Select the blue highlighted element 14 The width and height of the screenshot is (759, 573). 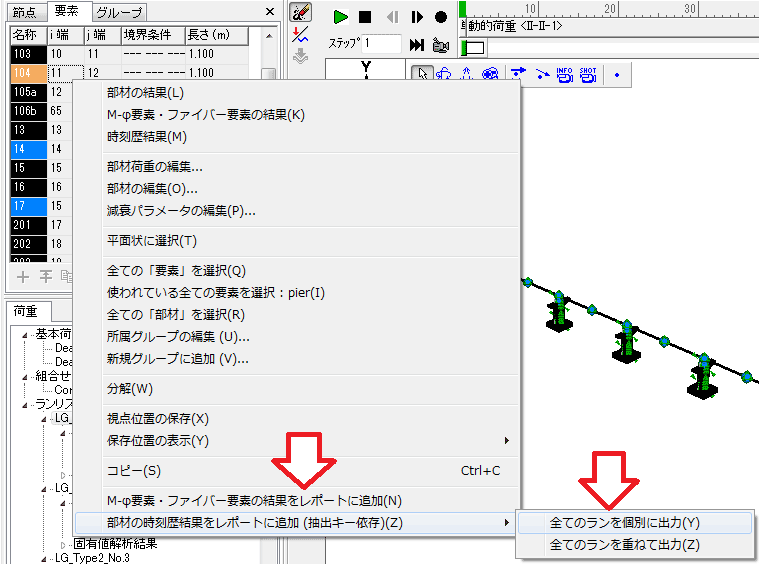tap(29, 149)
